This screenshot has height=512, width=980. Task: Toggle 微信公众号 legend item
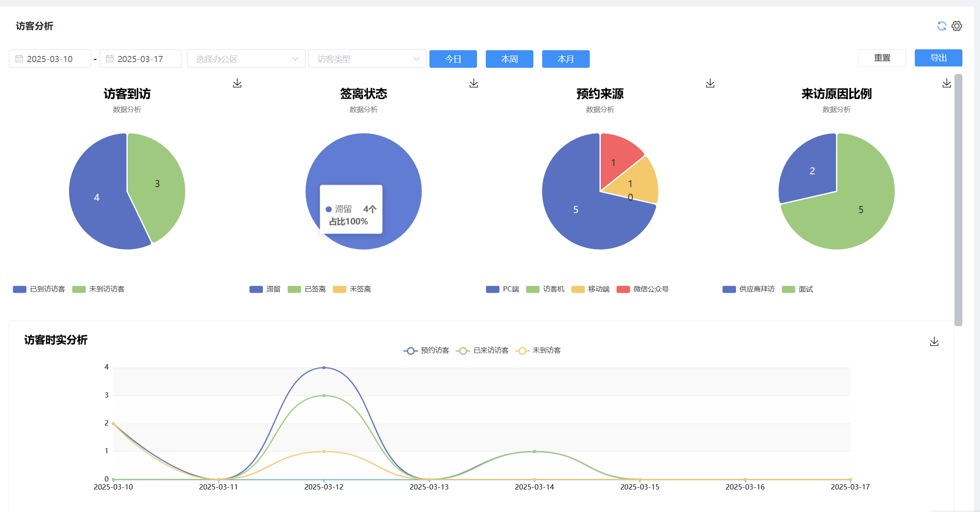pyautogui.click(x=643, y=289)
